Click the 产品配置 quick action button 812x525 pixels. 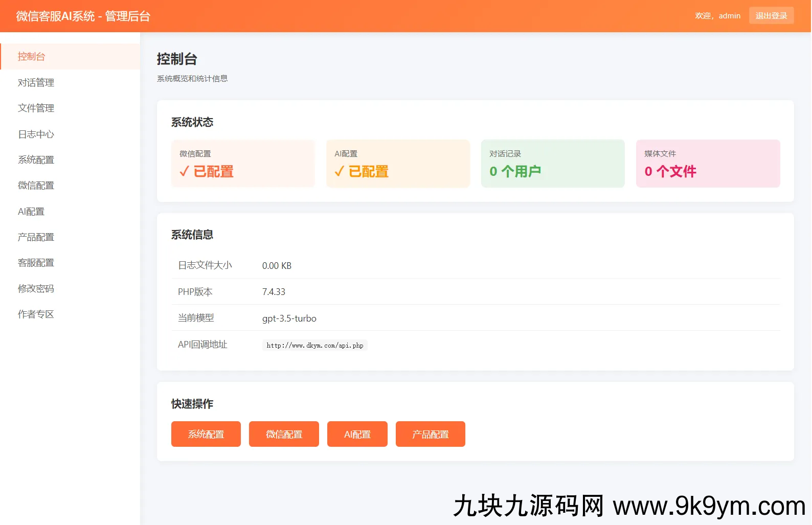coord(430,434)
